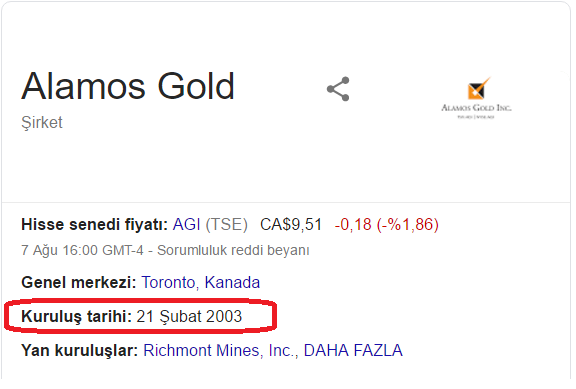Viewport: 576px width, 389px height.
Task: Click the Alamos Gold title heading
Action: (x=128, y=86)
